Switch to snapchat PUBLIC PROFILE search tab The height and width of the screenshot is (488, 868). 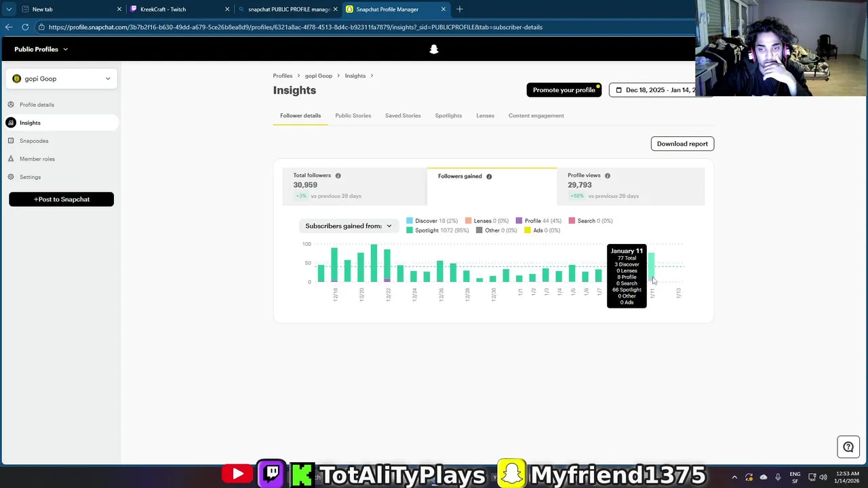coord(288,9)
